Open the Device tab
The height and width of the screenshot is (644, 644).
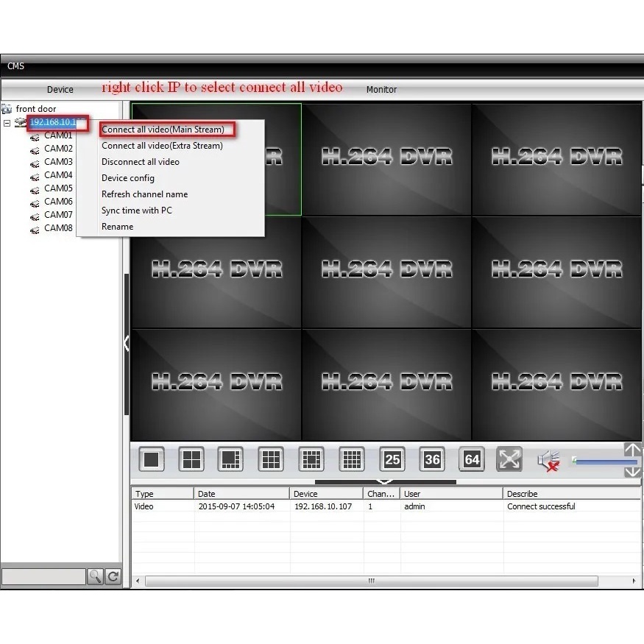point(60,89)
